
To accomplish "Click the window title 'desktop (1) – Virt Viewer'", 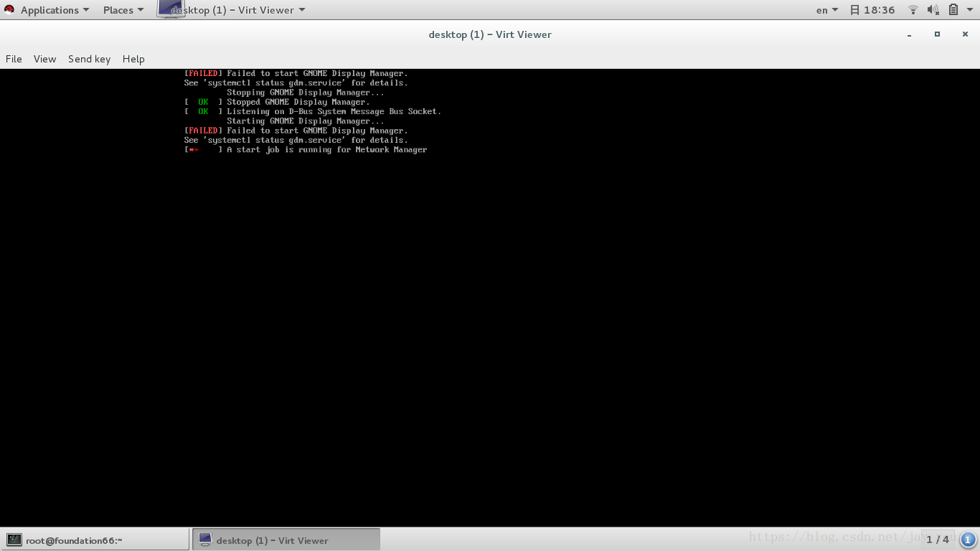I will tap(490, 34).
